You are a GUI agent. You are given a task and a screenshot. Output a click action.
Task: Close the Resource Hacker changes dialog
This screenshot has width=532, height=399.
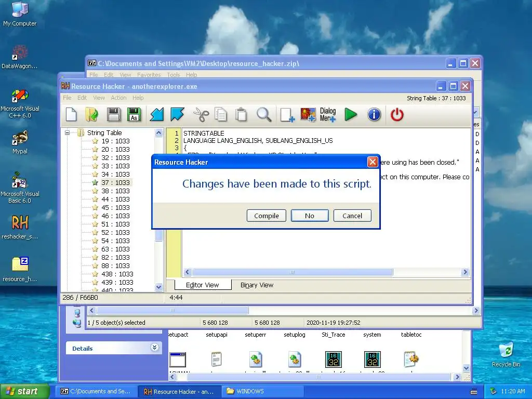373,162
